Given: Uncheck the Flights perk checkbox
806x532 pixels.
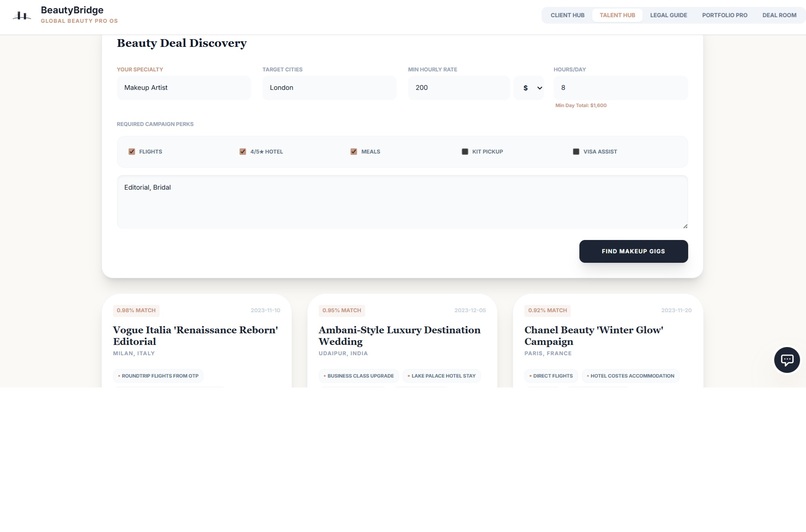Looking at the screenshot, I should pos(132,152).
